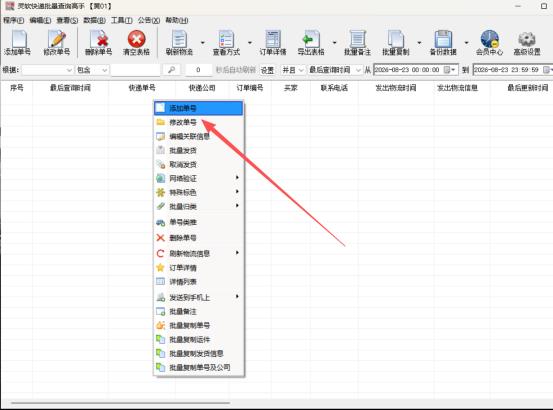This screenshot has height=410, width=553.
Task: Click the 批量备注 toolbar icon
Action: (x=357, y=43)
